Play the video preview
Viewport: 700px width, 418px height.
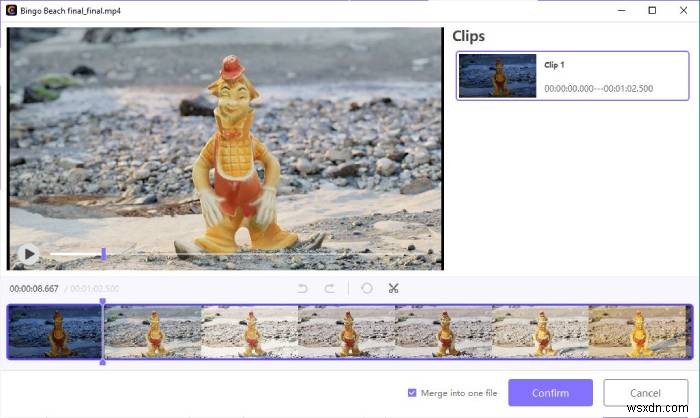[x=29, y=254]
